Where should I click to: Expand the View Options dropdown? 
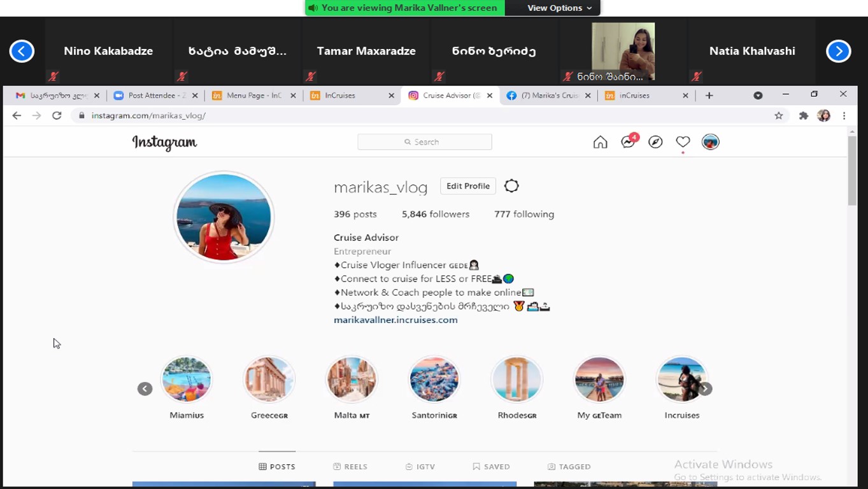[559, 8]
